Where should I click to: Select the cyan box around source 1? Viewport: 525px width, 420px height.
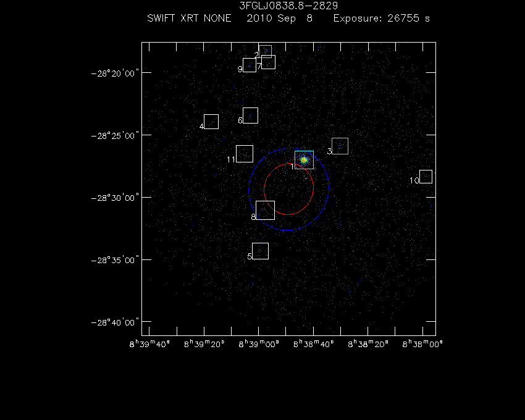[304, 160]
